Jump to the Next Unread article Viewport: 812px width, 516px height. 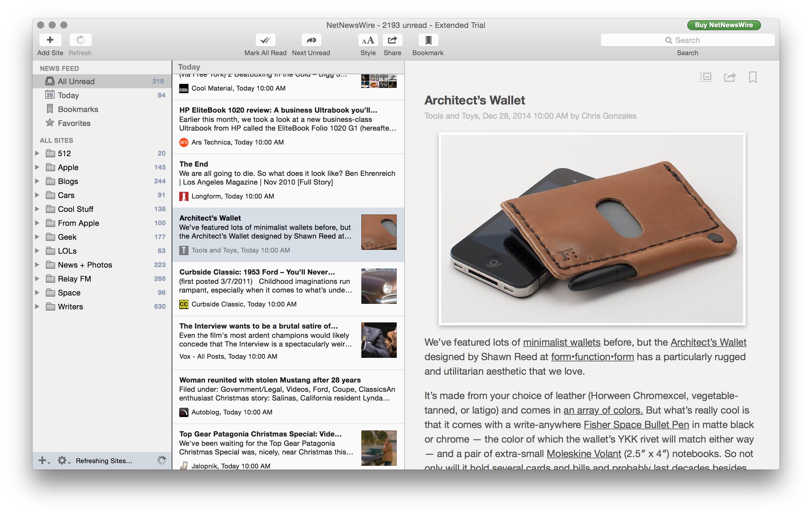point(311,40)
